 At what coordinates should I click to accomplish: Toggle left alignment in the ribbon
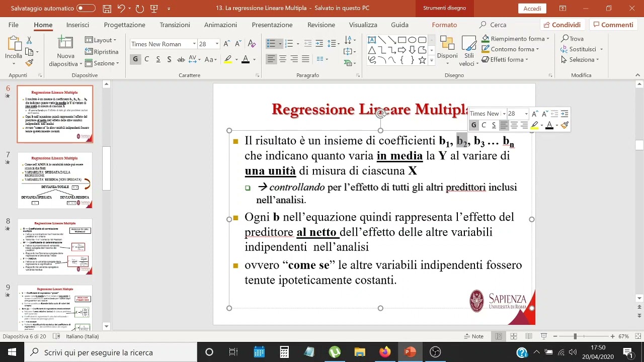(271, 59)
